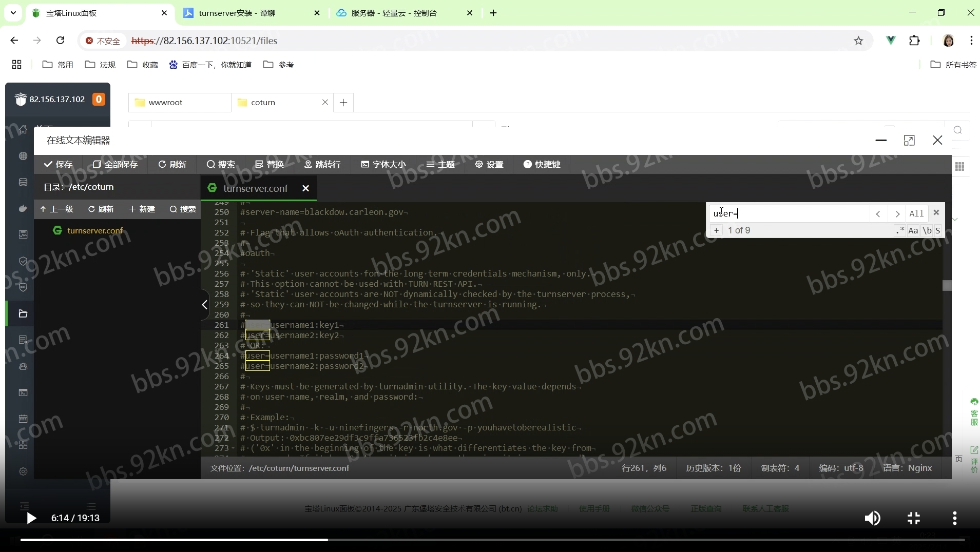Refresh the editor with toolbar 刷新

tap(172, 164)
